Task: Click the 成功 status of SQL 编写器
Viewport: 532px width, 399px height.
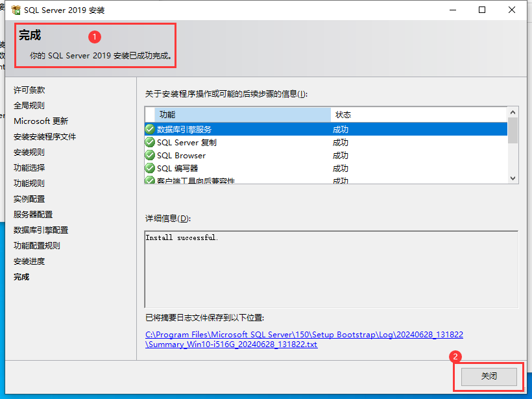Action: tap(341, 168)
